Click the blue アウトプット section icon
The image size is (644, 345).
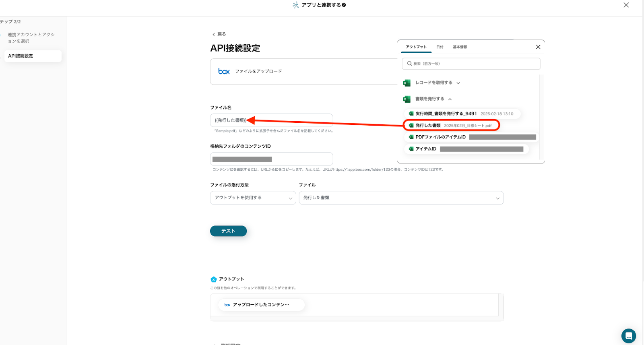[x=213, y=279]
